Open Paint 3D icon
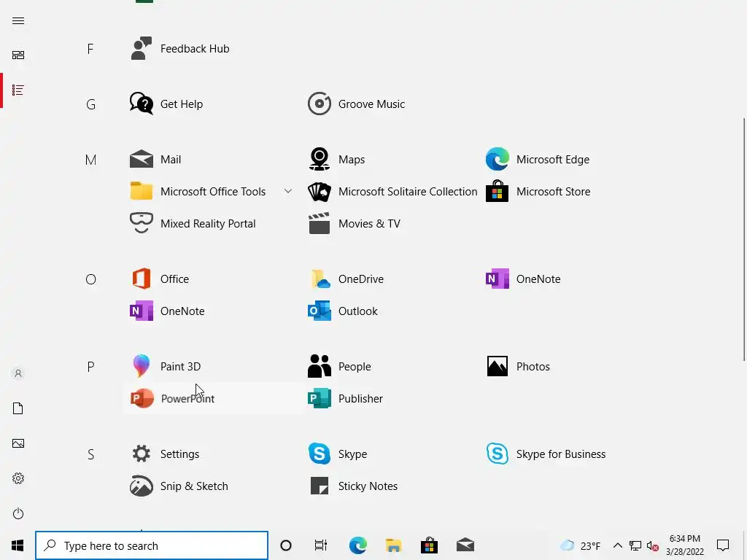This screenshot has height=560, width=747. [x=141, y=366]
